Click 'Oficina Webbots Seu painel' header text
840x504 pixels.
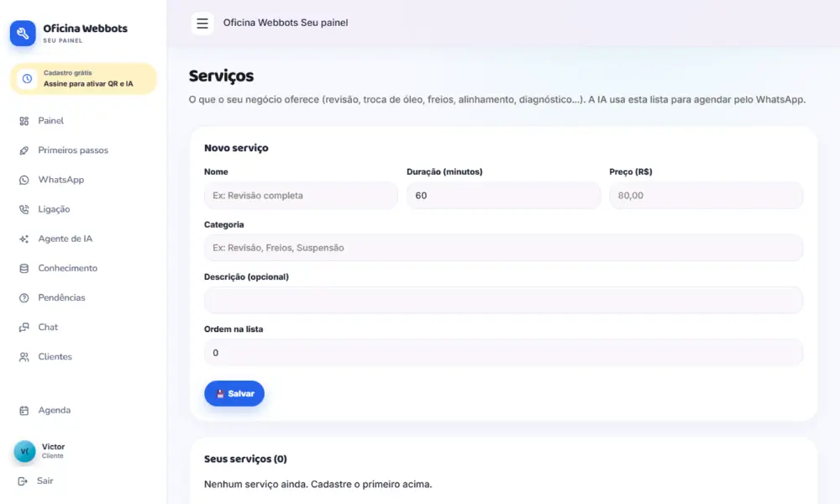point(286,23)
